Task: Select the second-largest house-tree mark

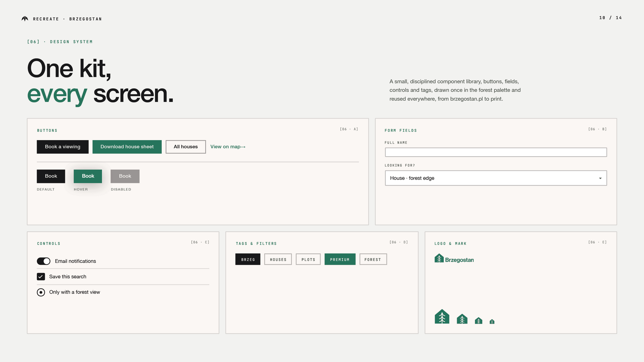Action: (x=462, y=319)
